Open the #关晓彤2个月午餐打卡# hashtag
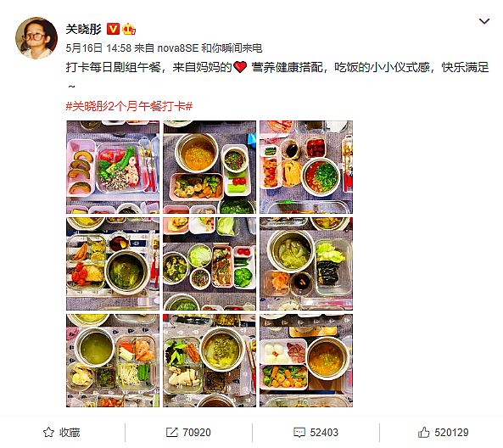The height and width of the screenshot is (448, 503). coord(129,106)
